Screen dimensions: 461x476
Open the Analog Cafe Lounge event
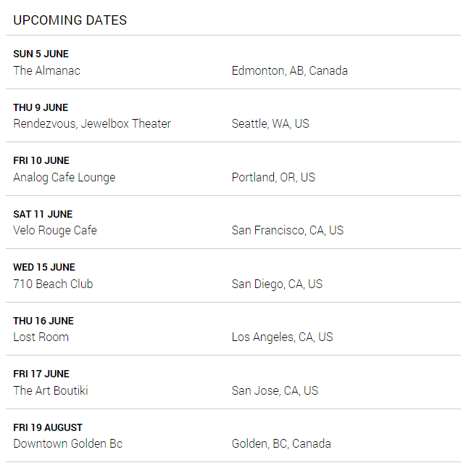(64, 177)
